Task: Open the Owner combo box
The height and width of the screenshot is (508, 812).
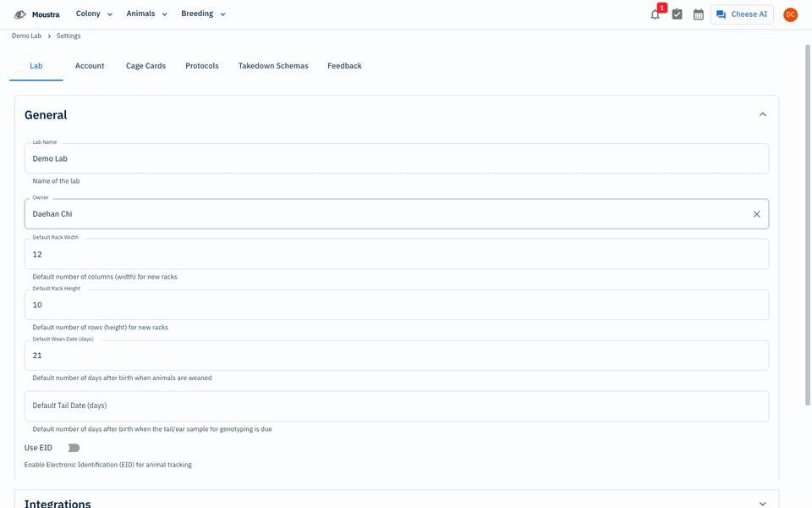Action: coord(397,214)
